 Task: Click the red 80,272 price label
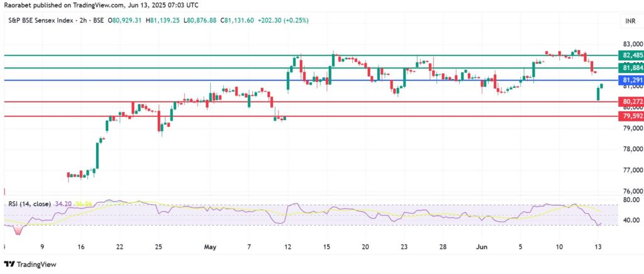631,101
